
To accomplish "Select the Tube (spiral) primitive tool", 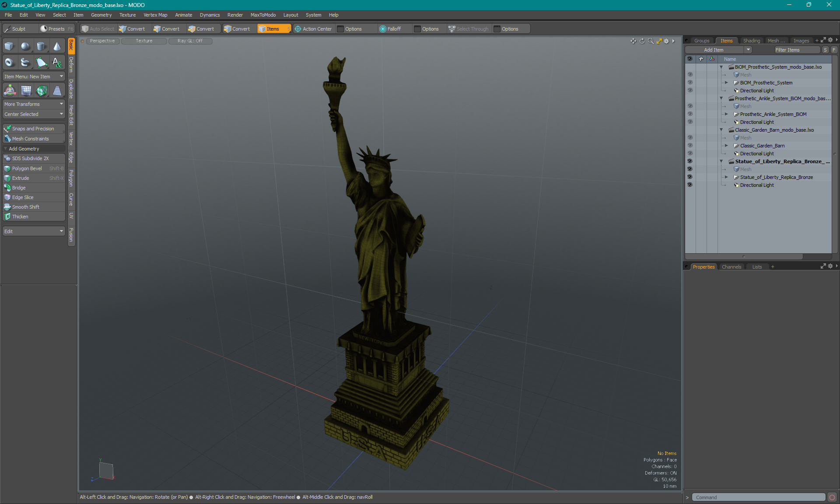I will coord(25,63).
